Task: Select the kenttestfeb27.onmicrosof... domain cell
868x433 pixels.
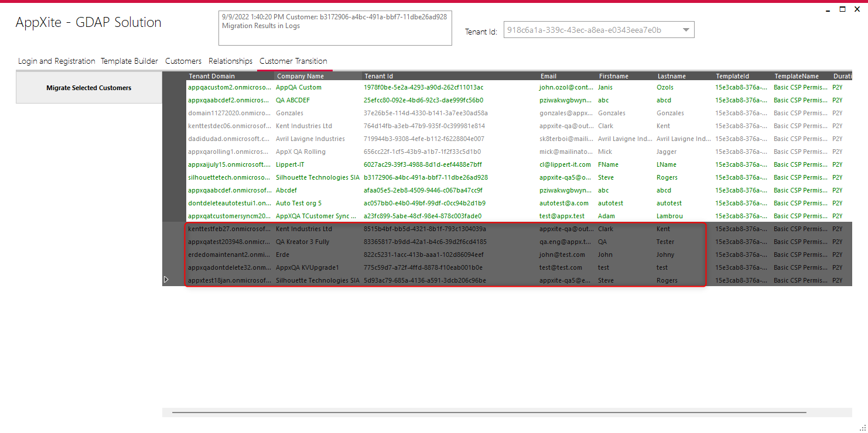Action: [230, 229]
